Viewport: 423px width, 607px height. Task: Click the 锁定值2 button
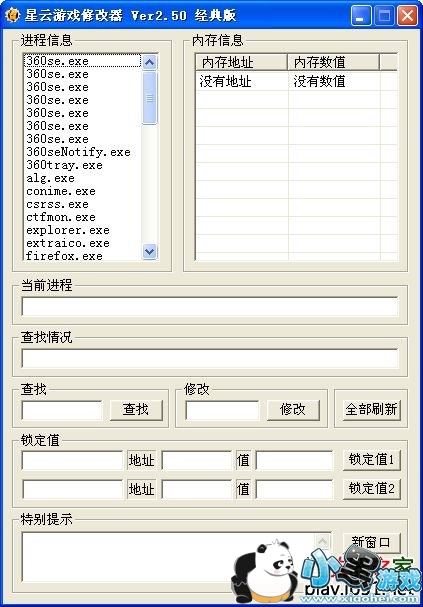(x=372, y=489)
